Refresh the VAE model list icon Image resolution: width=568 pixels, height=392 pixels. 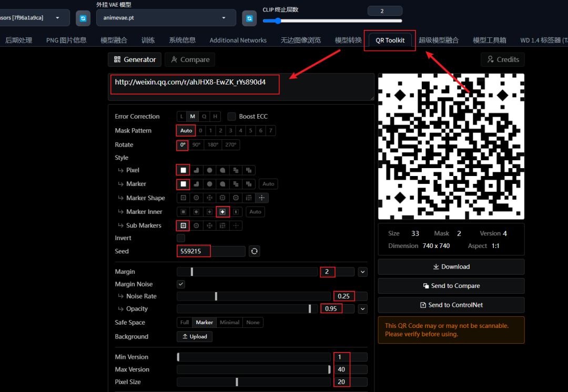coord(249,18)
